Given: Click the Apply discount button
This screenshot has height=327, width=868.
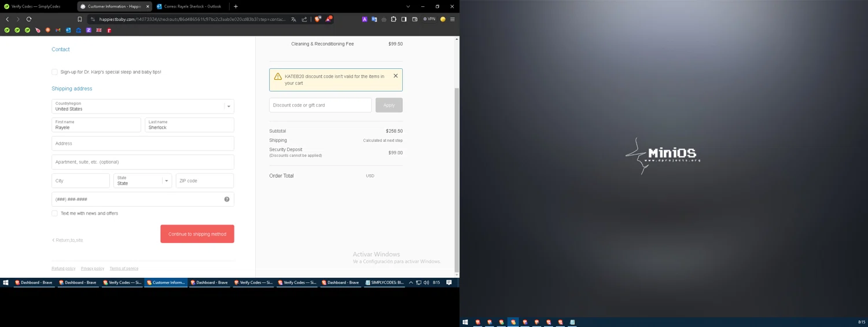Looking at the screenshot, I should [389, 105].
